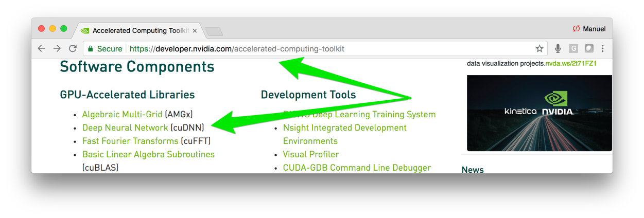Viewport: 644px width, 218px height.
Task: Click the (cuBLAS) text label
Action: click(x=100, y=168)
